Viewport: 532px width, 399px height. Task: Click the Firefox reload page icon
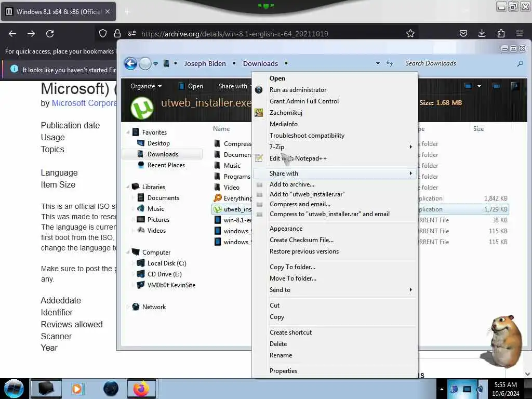[x=50, y=34]
